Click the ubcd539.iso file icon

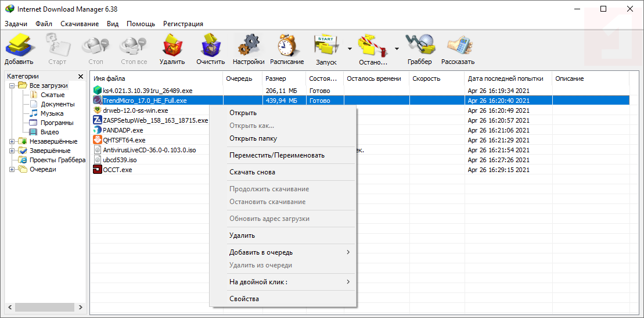pos(98,160)
